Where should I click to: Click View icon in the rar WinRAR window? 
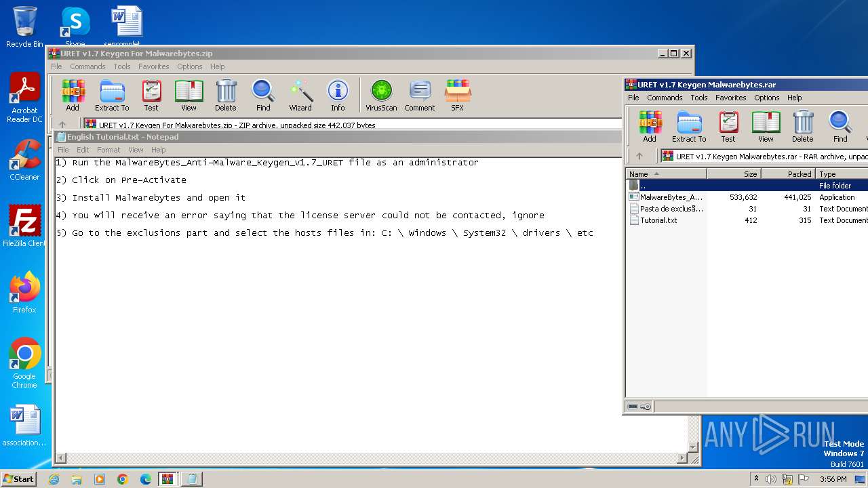coord(766,127)
